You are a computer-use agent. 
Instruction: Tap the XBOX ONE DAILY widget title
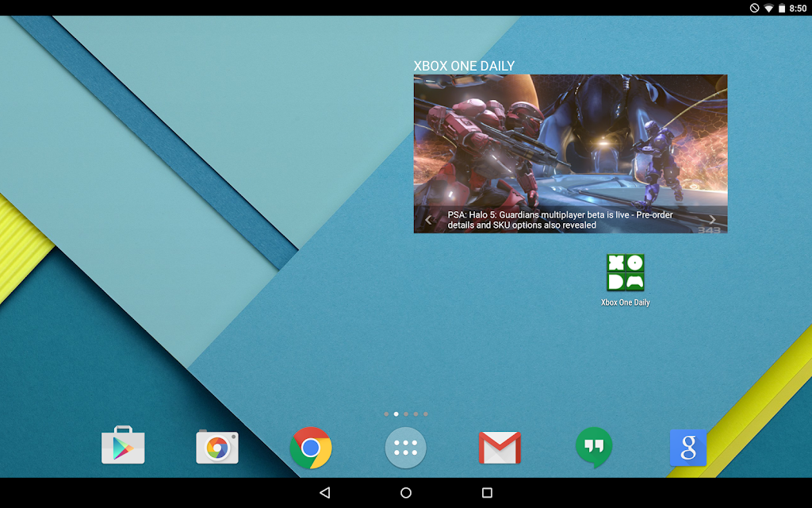[x=464, y=66]
